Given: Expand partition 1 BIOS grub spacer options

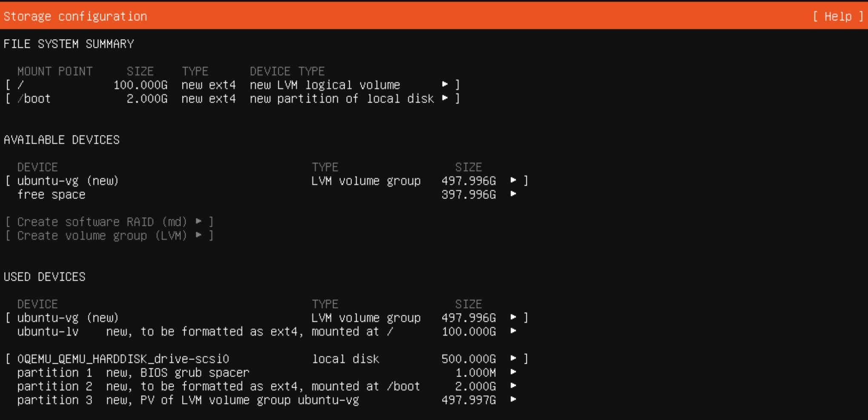Looking at the screenshot, I should tap(513, 372).
